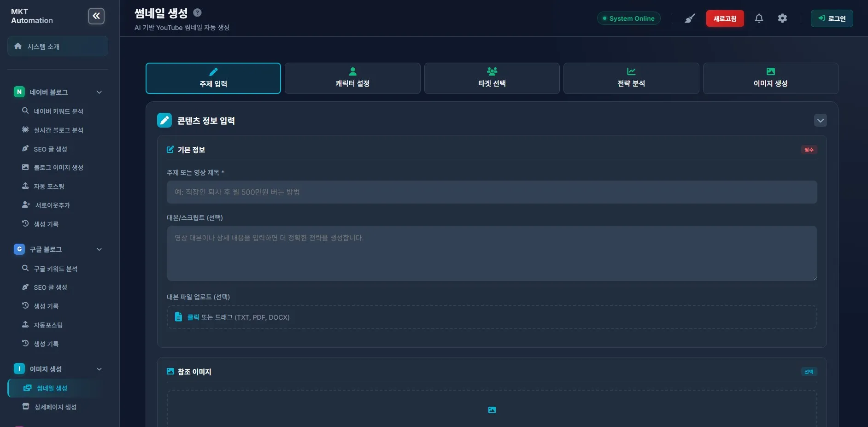Click the 주제 또는 영상 제목 input field
Image resolution: width=868 pixels, height=427 pixels.
tap(492, 192)
